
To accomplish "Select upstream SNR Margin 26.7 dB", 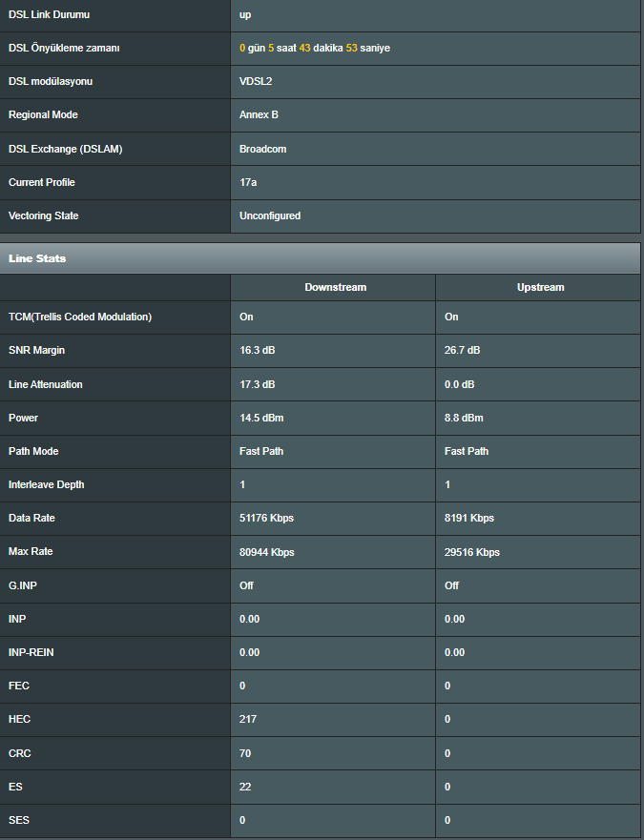I will pyautogui.click(x=463, y=351).
